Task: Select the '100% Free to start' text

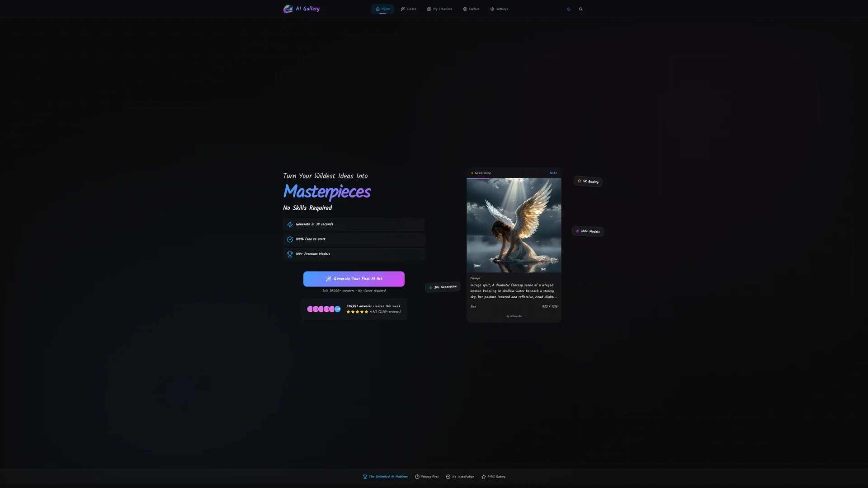Action: (x=310, y=239)
